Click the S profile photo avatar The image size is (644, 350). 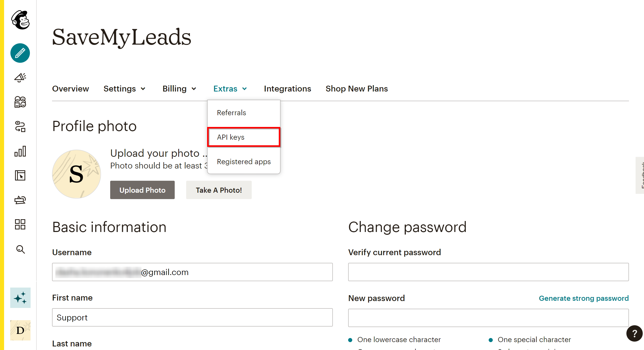pyautogui.click(x=77, y=174)
